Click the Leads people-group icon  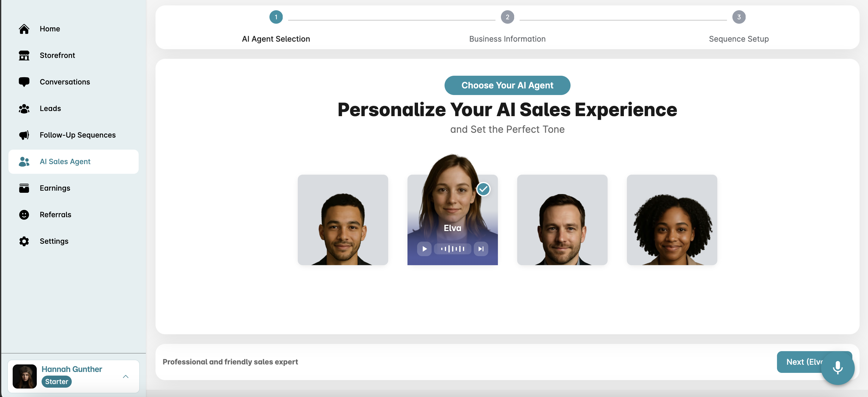tap(24, 109)
